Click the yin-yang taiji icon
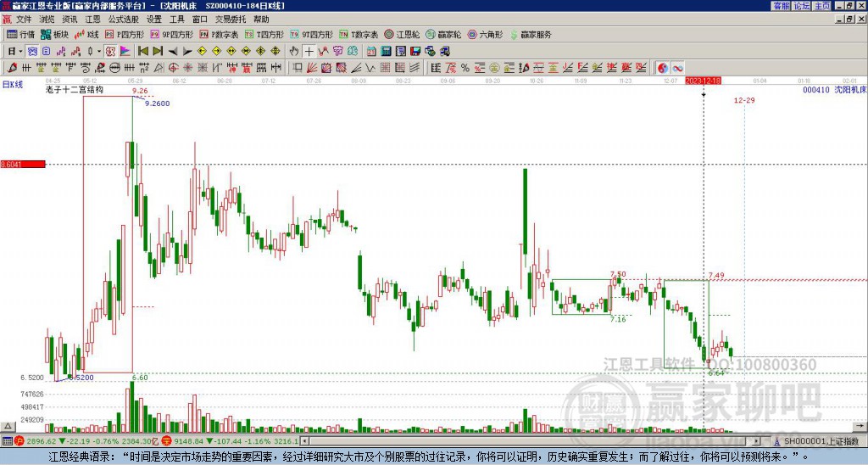Image resolution: width=868 pixels, height=465 pixels. pyautogui.click(x=663, y=68)
